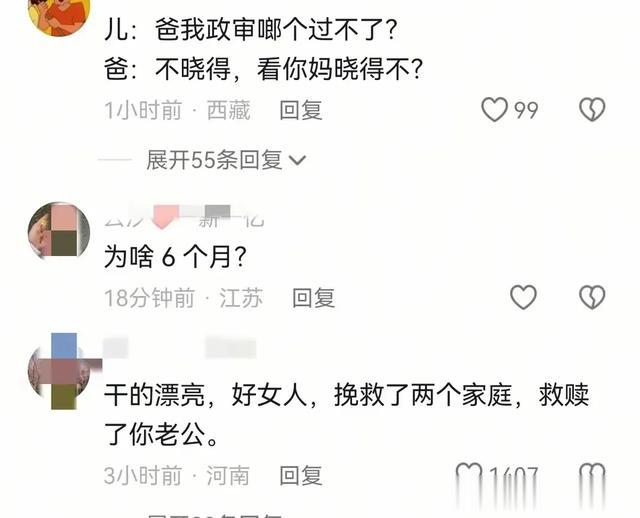
Task: Select the comment starting with 干的漂亮
Action: (347, 414)
